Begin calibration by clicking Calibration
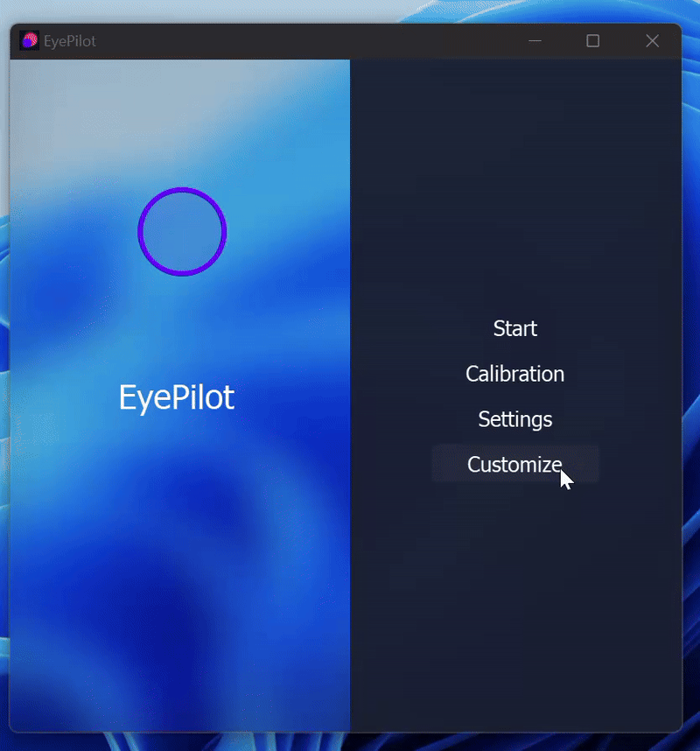The height and width of the screenshot is (751, 700). 514,374
